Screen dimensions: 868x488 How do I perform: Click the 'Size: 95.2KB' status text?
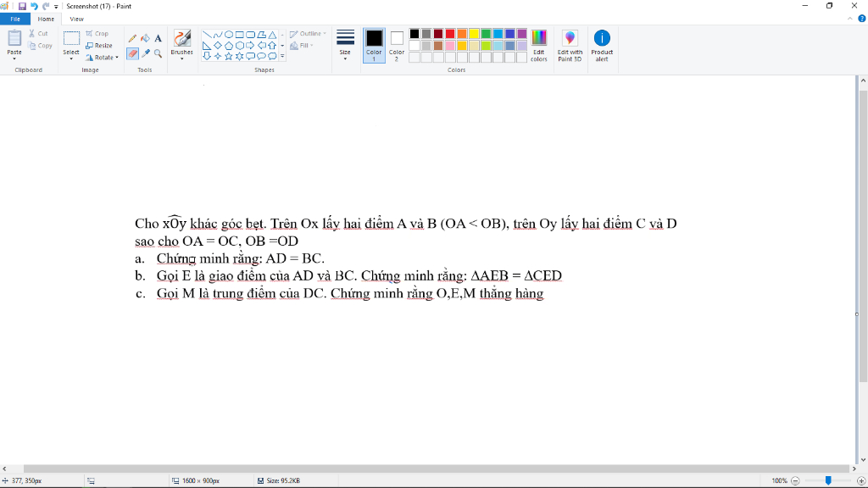283,481
